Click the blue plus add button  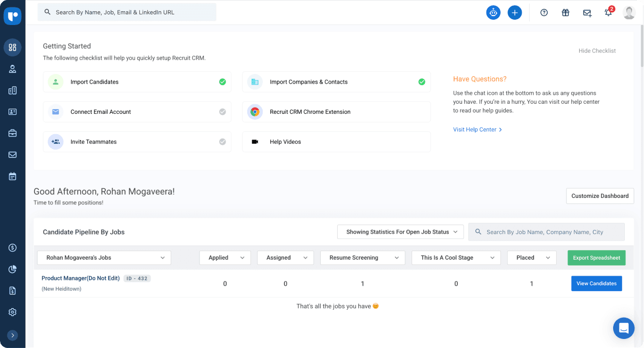click(x=515, y=13)
